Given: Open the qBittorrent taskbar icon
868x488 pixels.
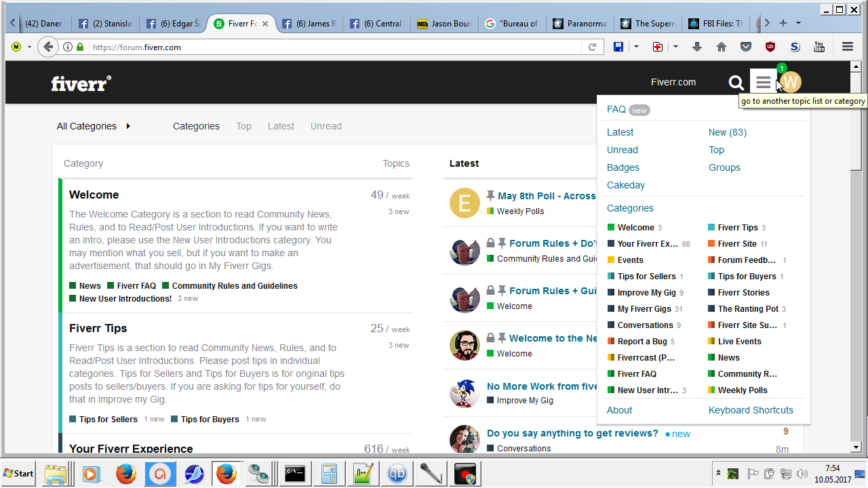Looking at the screenshot, I should (x=397, y=474).
